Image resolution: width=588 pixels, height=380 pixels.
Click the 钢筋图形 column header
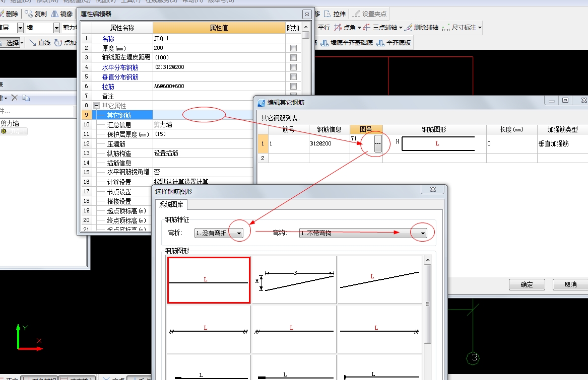(434, 129)
